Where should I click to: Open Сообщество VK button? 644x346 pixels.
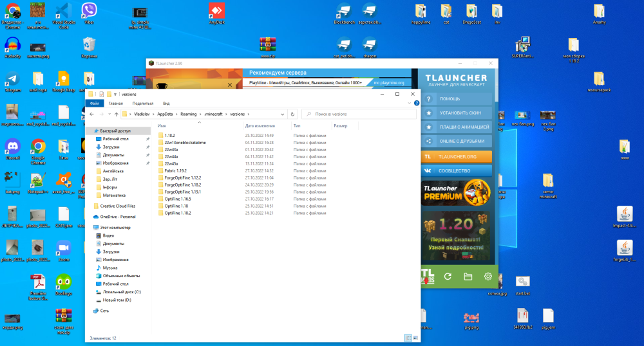pos(457,170)
